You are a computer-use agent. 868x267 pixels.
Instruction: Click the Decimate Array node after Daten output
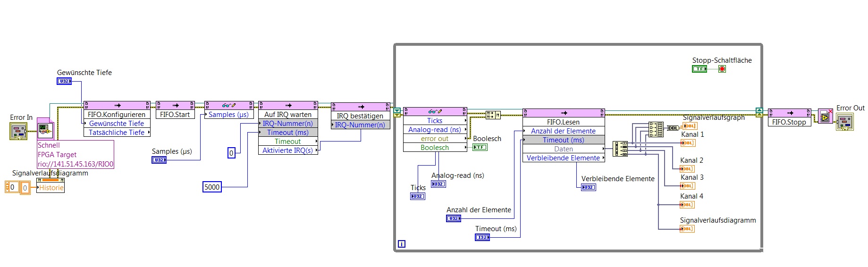click(x=620, y=149)
